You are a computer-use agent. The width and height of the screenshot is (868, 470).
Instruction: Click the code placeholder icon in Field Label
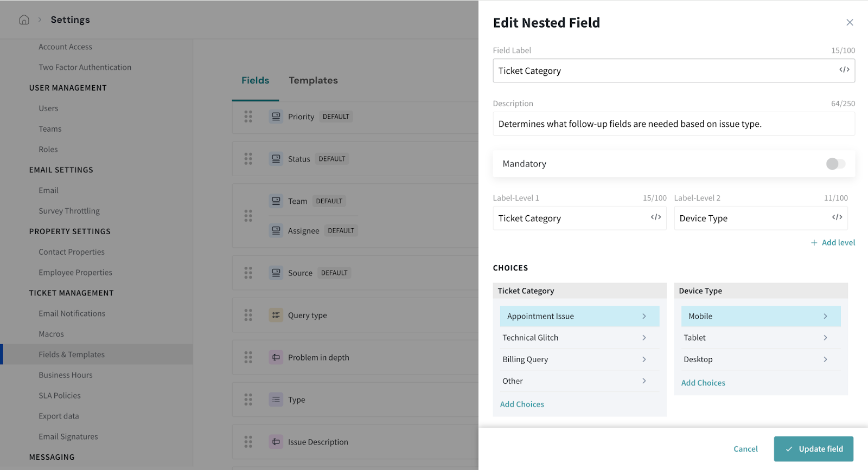[x=844, y=70]
